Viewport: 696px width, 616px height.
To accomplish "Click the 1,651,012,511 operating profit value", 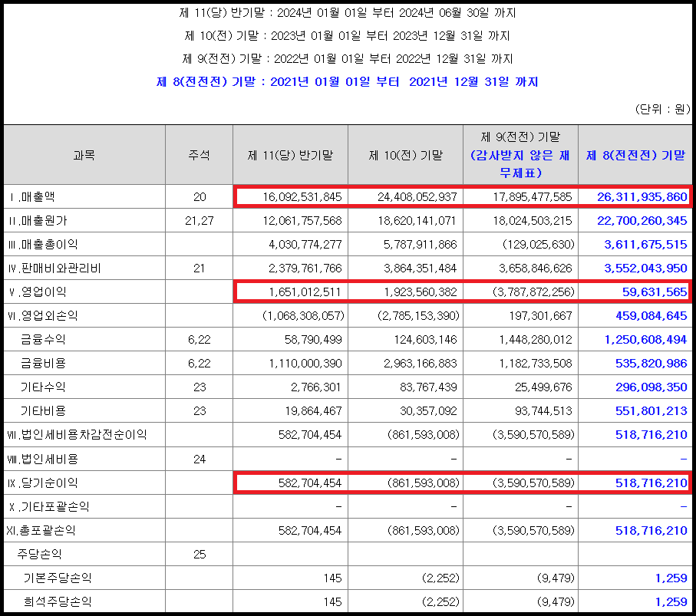I will tap(305, 292).
